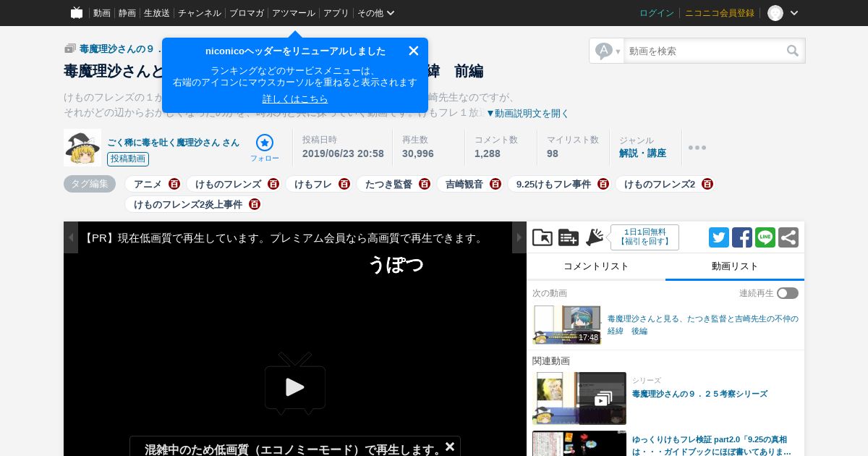Open the three-dots more menu

coord(697,148)
